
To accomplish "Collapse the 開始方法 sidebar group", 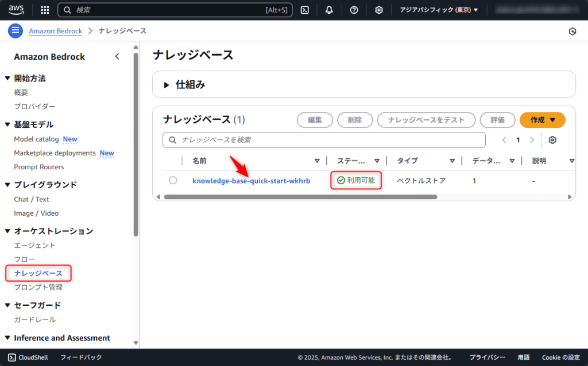I will (7, 78).
